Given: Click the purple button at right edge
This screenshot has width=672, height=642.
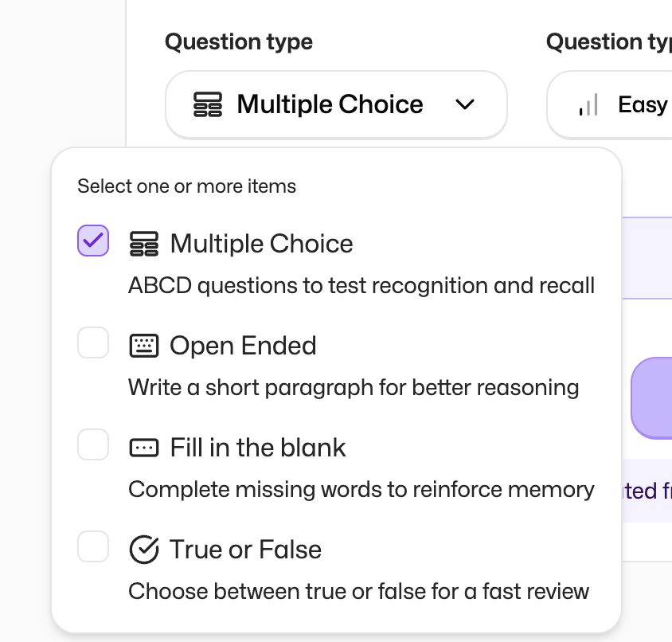Looking at the screenshot, I should [652, 397].
